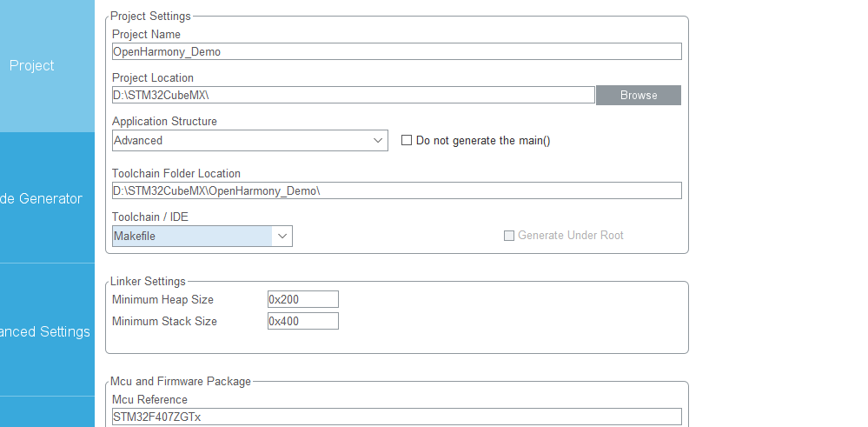Expand Application Structure dropdown arrow
868x427 pixels.
click(x=378, y=141)
